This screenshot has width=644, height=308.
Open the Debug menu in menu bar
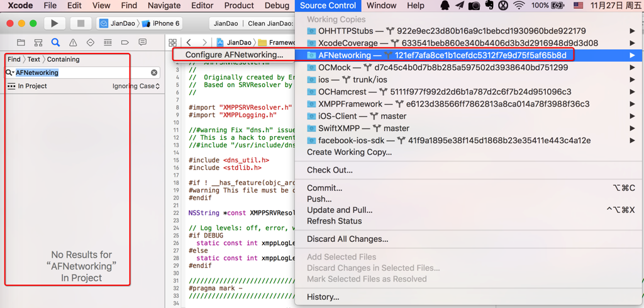(x=277, y=6)
